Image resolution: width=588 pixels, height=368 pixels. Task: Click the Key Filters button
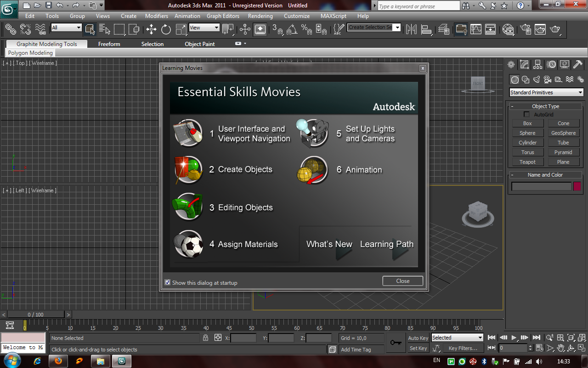point(463,348)
